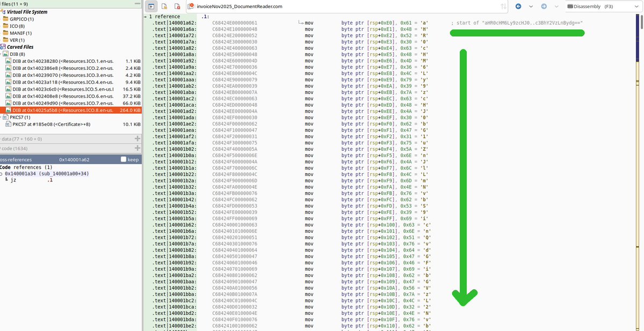The width and height of the screenshot is (644, 331).
Task: Click the Carved Files icon
Action: (3, 47)
